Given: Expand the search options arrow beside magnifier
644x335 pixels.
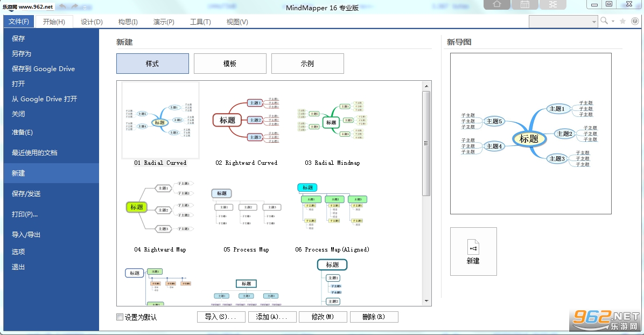Looking at the screenshot, I should tap(613, 22).
